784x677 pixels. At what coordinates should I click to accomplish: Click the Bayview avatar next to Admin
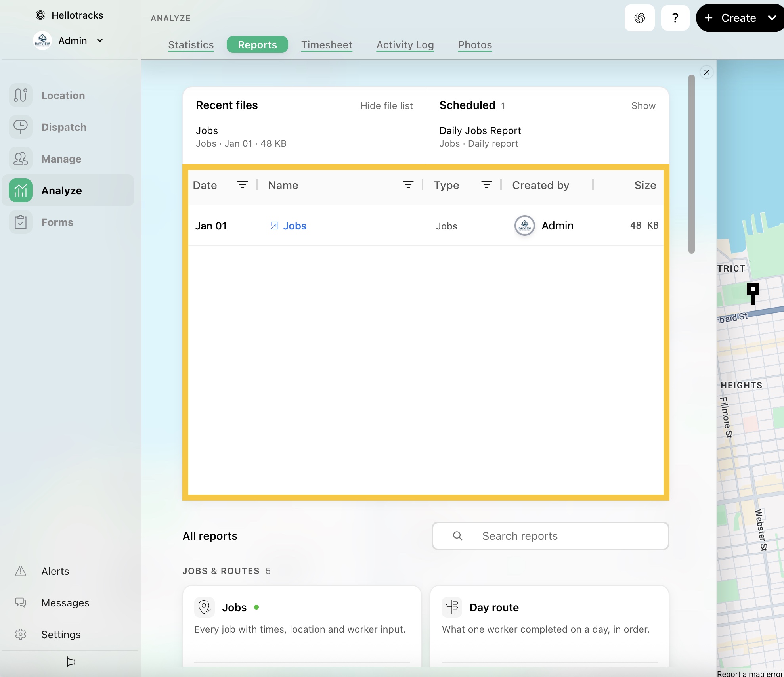point(42,40)
